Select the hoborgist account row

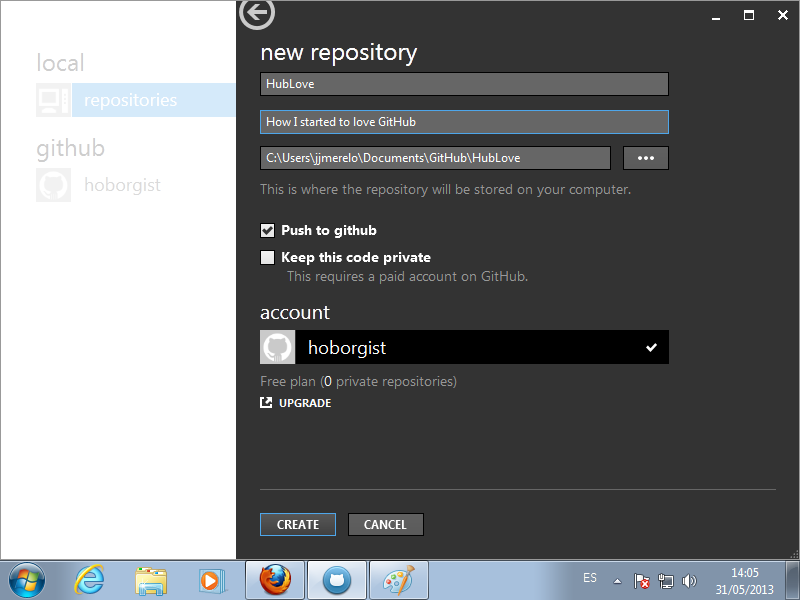point(464,347)
